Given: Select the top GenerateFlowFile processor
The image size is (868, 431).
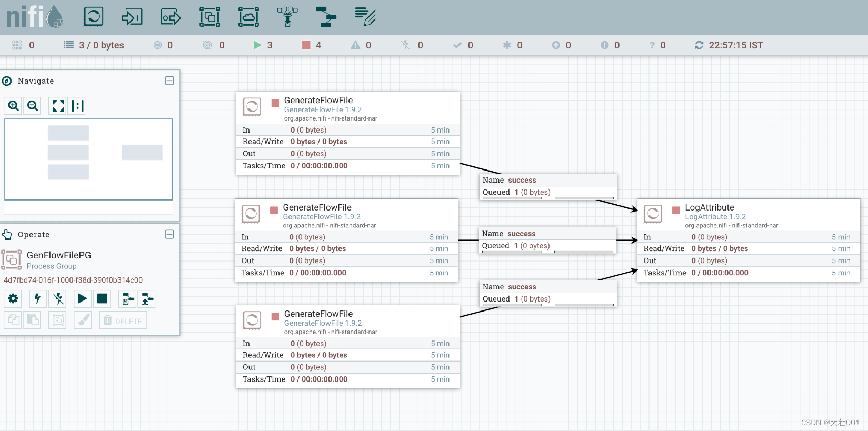Looking at the screenshot, I should [348, 133].
